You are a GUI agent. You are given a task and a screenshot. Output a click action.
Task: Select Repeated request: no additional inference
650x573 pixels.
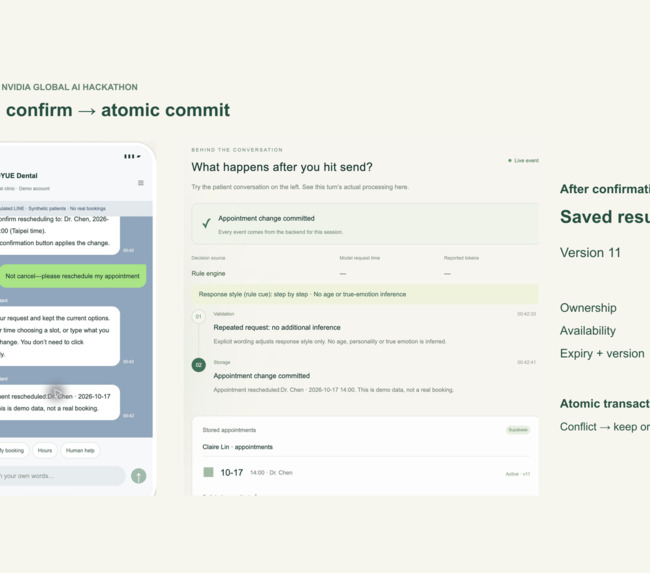coord(277,328)
